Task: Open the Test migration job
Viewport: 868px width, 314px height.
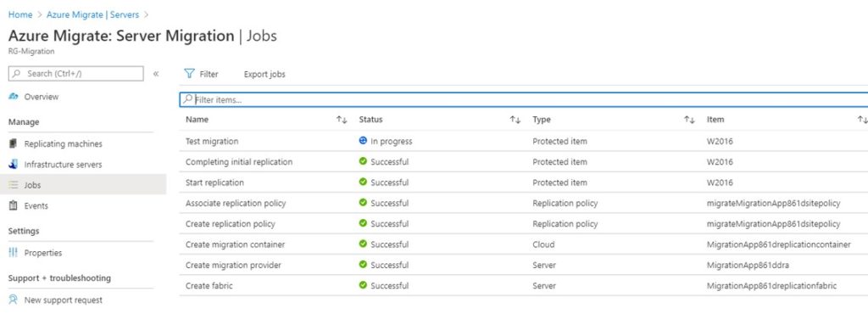Action: tap(212, 141)
